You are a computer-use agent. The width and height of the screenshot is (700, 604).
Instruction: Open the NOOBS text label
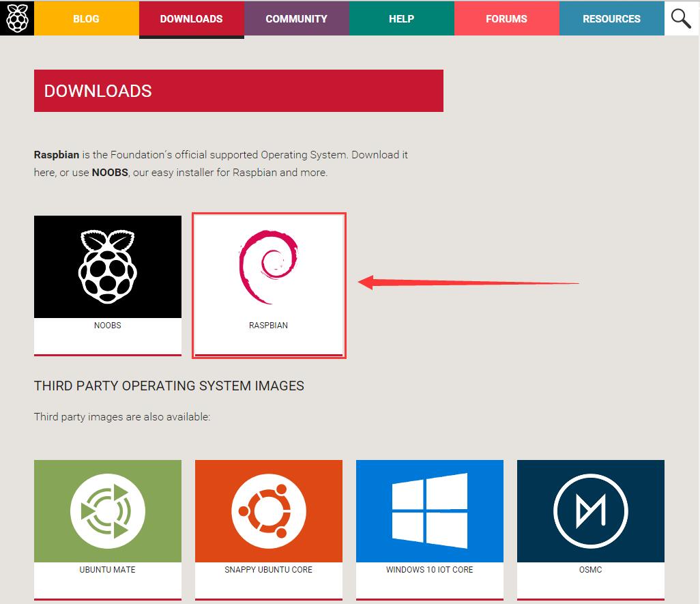coord(108,326)
